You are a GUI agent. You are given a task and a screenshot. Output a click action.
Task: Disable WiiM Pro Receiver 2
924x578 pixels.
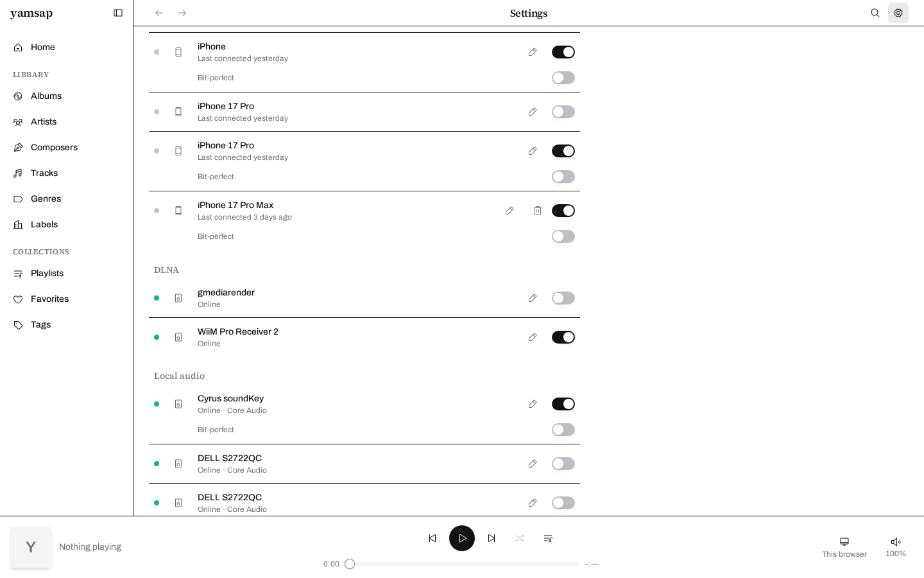(563, 337)
